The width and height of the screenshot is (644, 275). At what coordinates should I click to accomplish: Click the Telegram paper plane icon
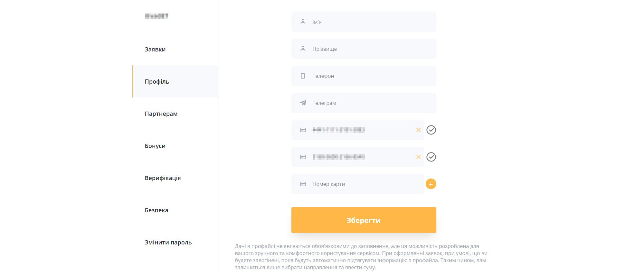point(303,103)
